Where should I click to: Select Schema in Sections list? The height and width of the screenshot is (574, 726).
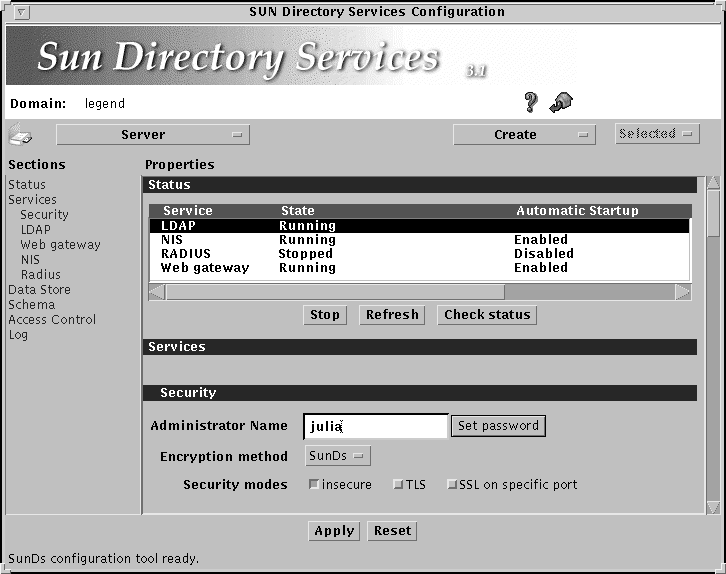click(31, 305)
